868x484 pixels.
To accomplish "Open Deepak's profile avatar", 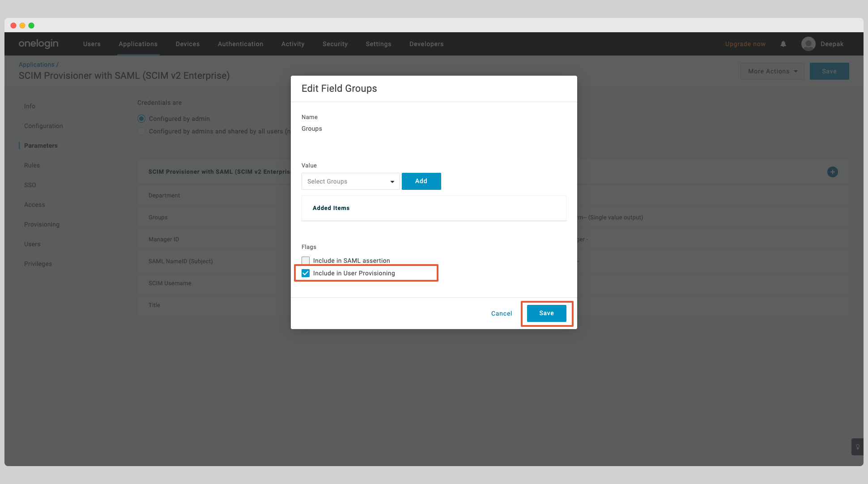I will [x=808, y=44].
